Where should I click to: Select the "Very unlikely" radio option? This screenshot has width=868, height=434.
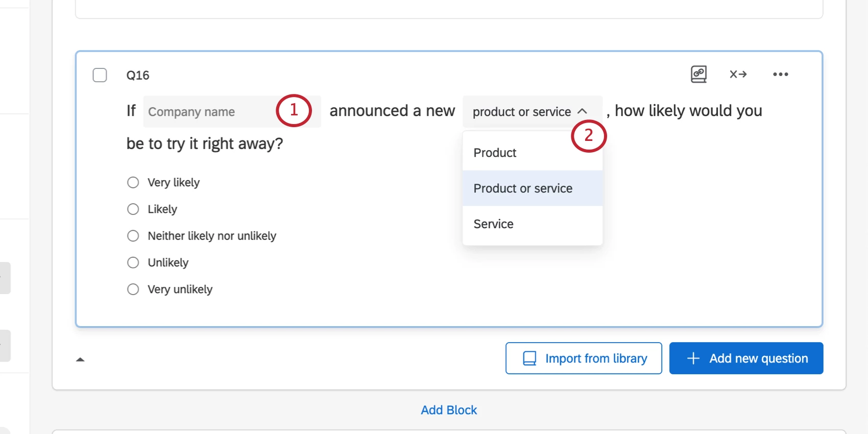coord(133,290)
